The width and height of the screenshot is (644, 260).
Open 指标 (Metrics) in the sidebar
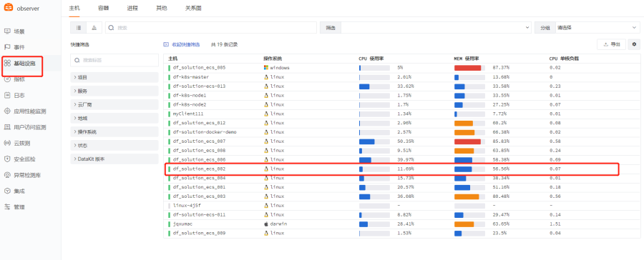(19, 79)
